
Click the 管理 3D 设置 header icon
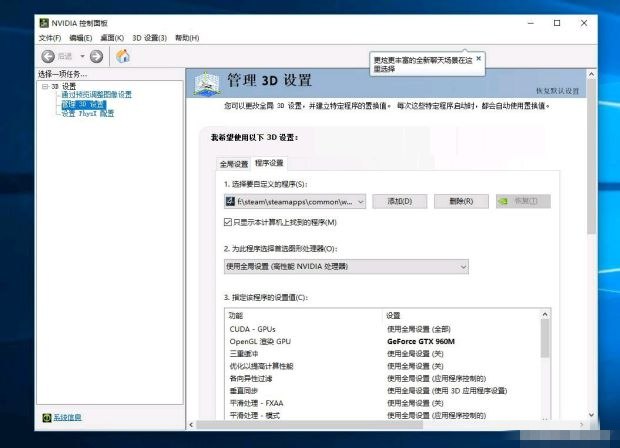click(207, 83)
